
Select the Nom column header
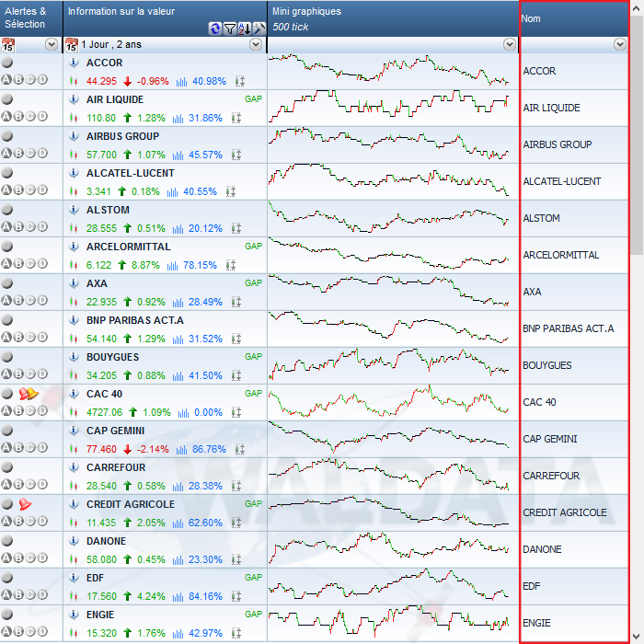574,18
